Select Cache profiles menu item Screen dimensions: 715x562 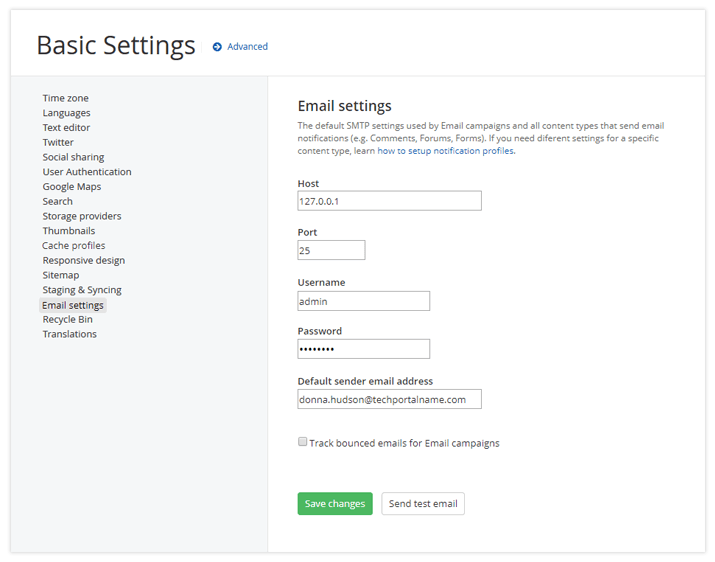[73, 245]
